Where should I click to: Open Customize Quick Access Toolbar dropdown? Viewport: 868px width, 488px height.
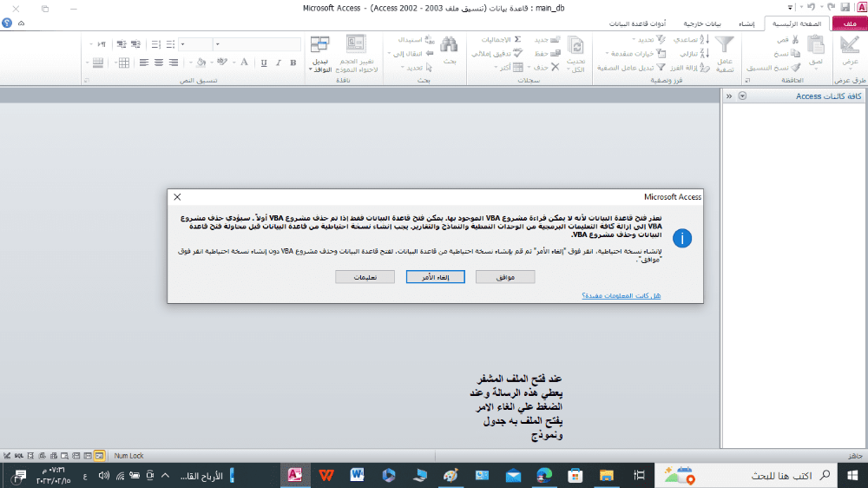790,7
